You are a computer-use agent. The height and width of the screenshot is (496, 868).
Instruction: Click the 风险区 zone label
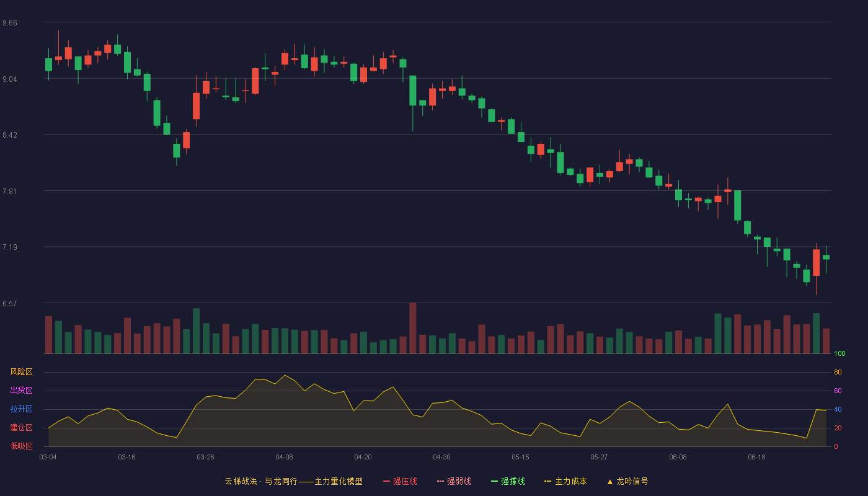21,372
